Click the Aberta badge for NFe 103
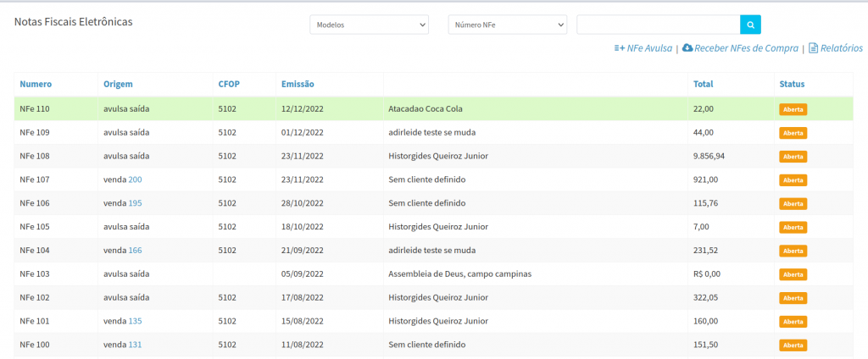 pyautogui.click(x=793, y=274)
